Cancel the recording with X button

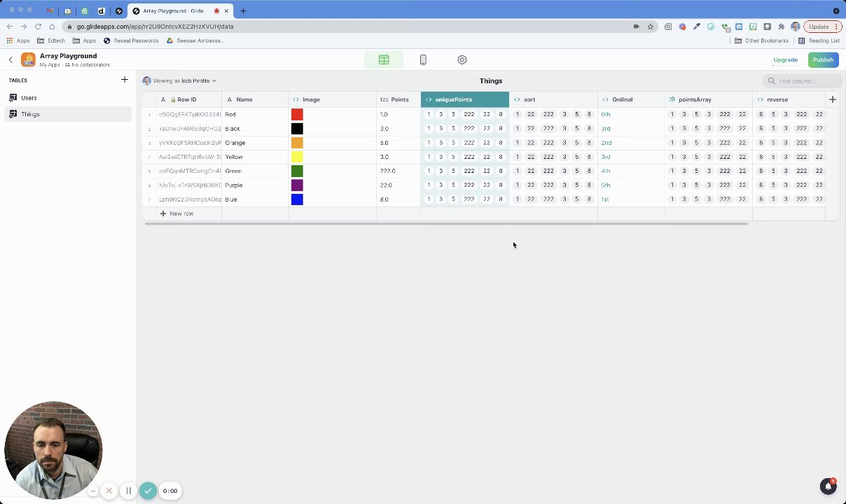(109, 491)
